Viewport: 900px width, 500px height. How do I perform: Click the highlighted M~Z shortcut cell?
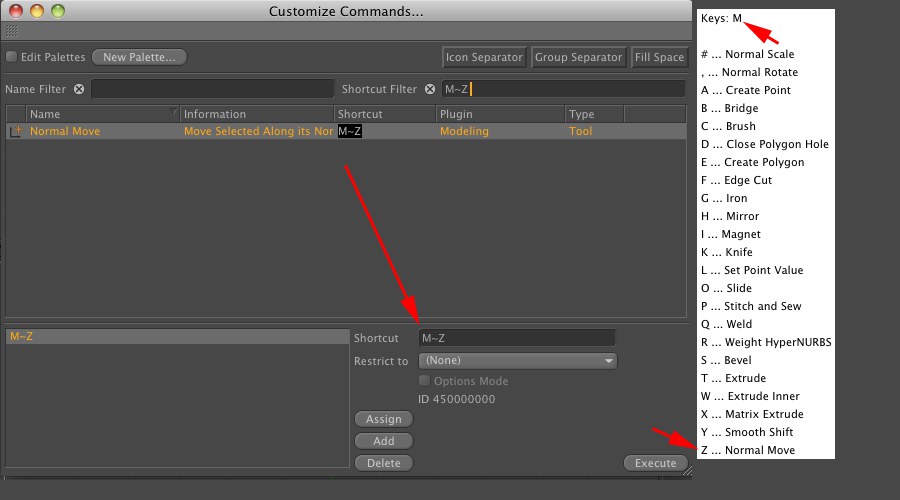coord(350,131)
